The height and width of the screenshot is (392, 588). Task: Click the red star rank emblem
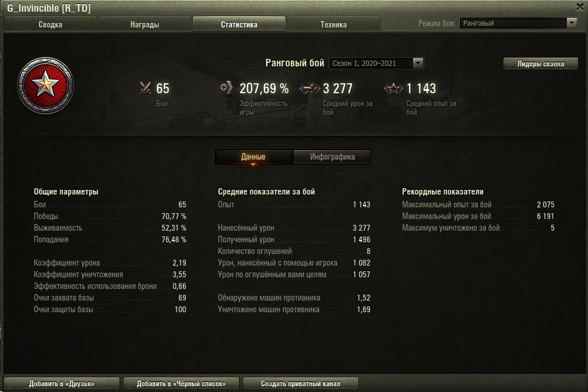[45, 86]
